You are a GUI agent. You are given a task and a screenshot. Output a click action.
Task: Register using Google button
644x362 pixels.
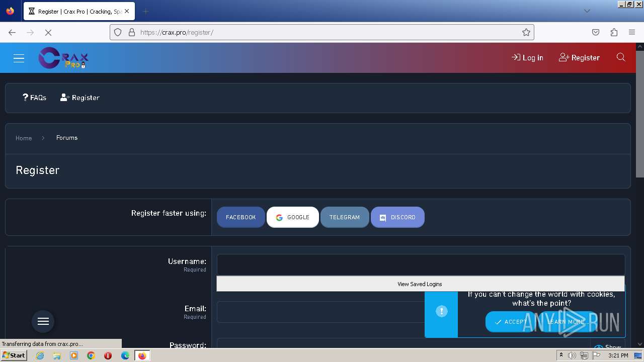[x=293, y=217]
